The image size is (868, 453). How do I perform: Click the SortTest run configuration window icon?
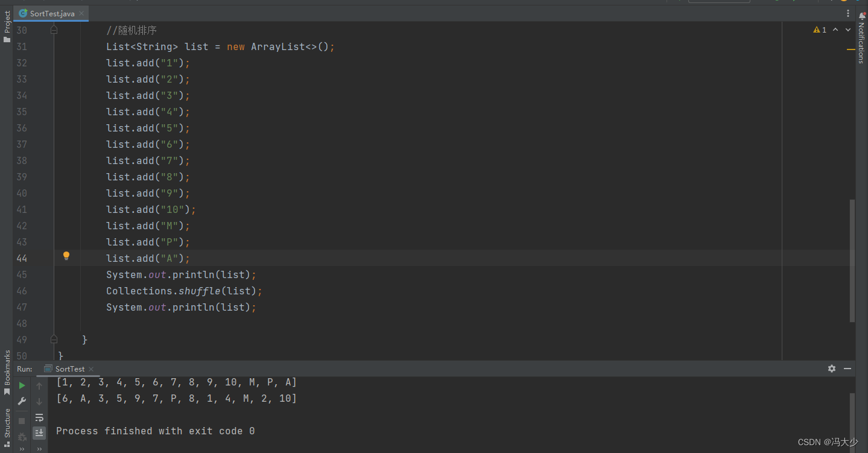coord(48,369)
